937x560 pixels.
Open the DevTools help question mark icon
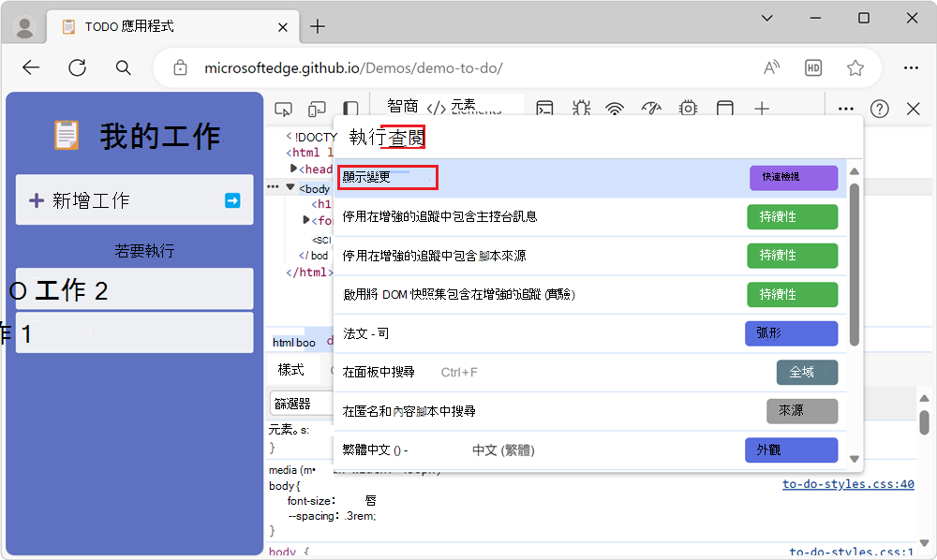[879, 109]
